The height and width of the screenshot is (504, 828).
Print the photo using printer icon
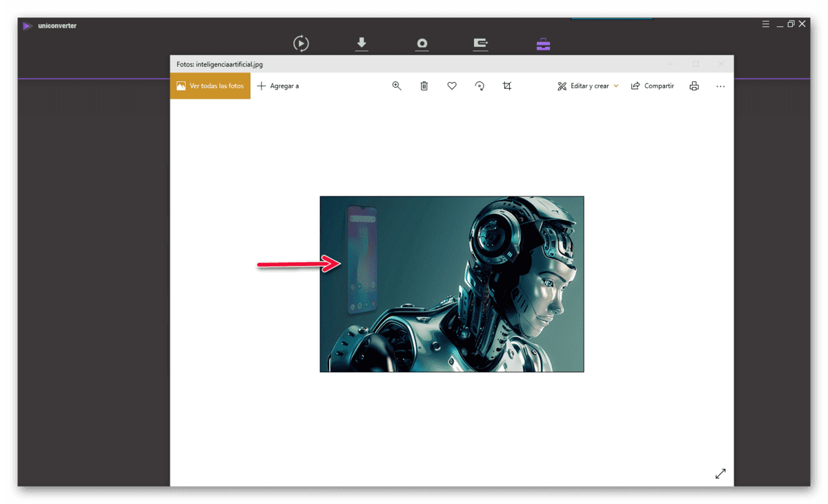coord(694,86)
